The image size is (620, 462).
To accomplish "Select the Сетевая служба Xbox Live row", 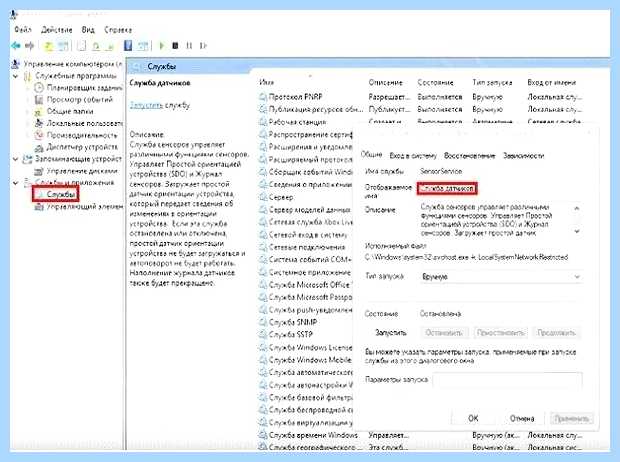I will pos(305,222).
